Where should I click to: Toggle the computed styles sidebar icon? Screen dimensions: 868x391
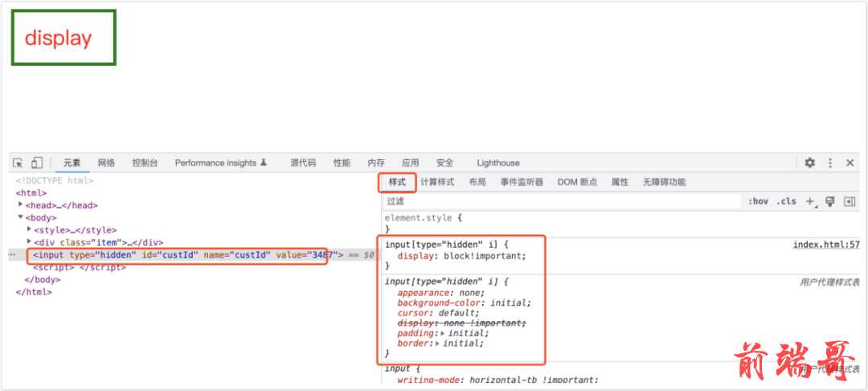850,202
